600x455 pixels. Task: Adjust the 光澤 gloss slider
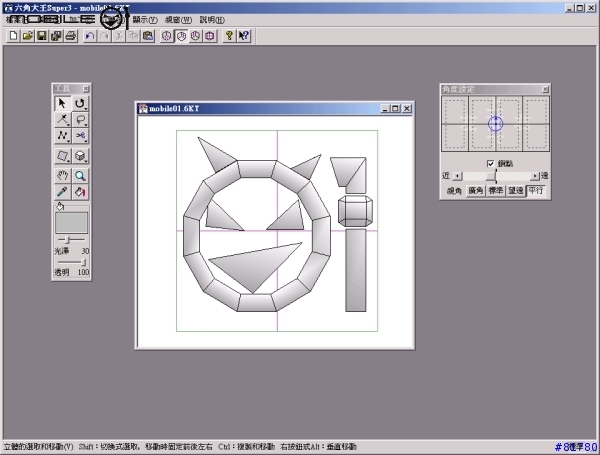coord(68,240)
